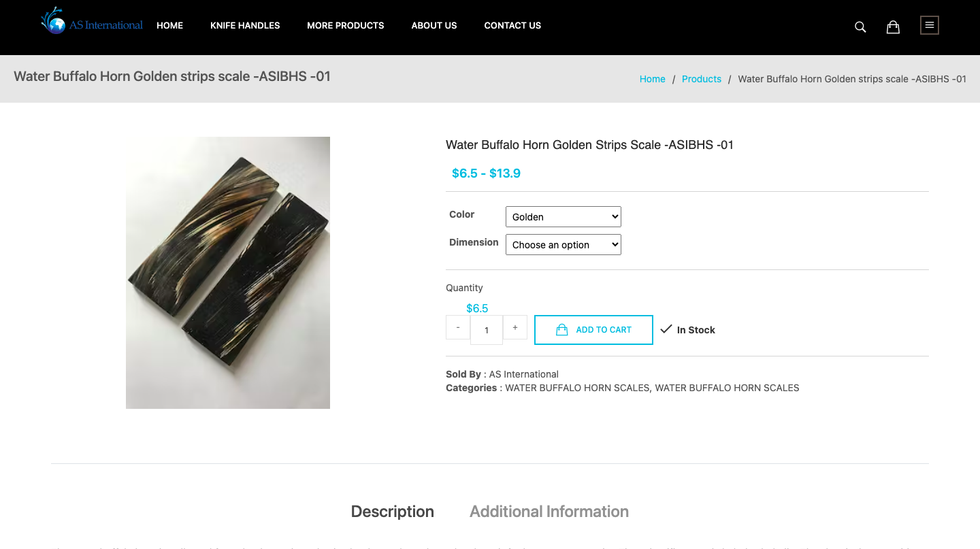Open KNIFE HANDLES menu item
The height and width of the screenshot is (549, 980).
point(245,25)
